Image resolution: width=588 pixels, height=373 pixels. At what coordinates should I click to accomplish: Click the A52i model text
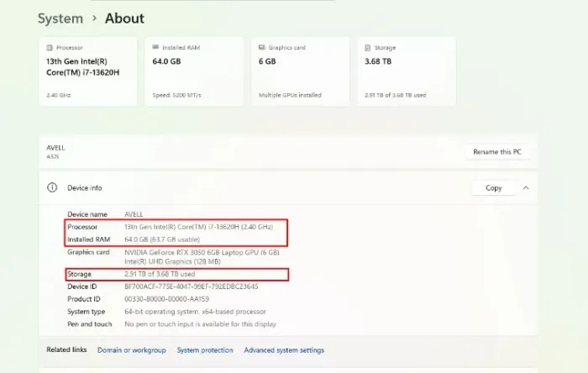pos(52,157)
